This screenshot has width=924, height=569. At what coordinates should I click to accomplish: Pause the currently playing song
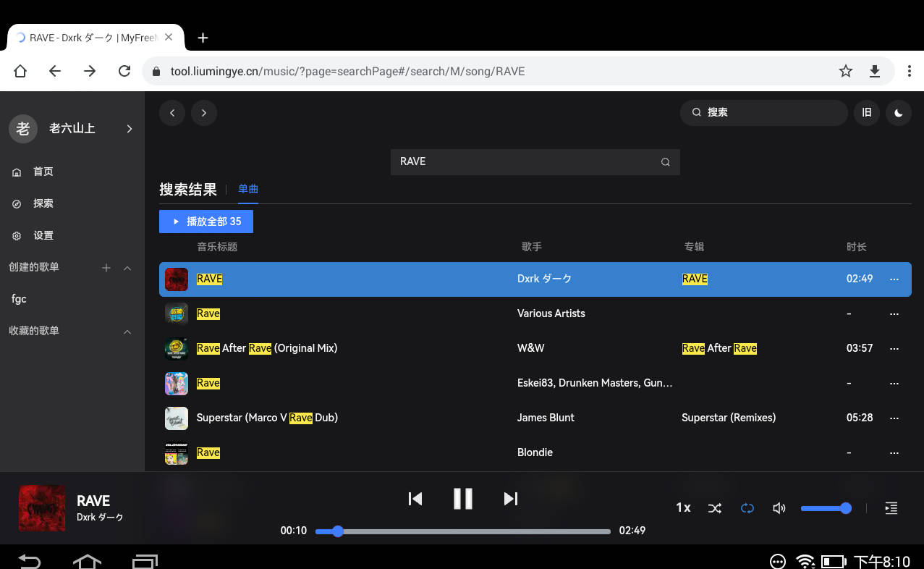(x=462, y=499)
